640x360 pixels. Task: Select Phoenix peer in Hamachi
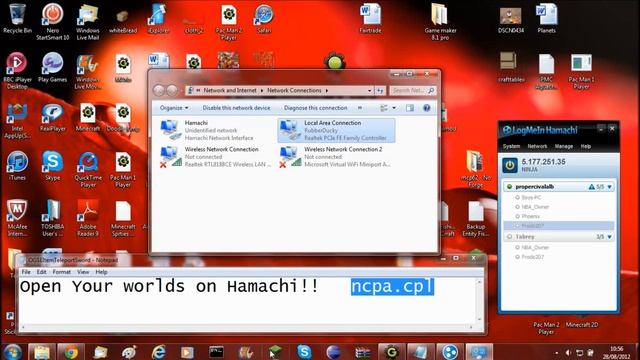click(x=530, y=216)
